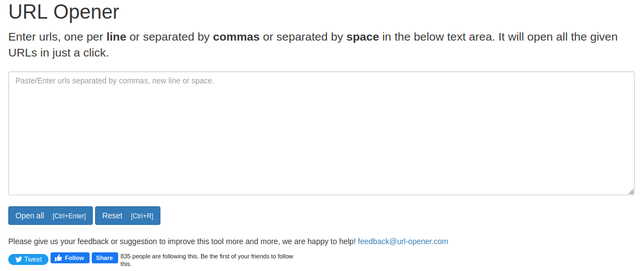Follow the page on Facebook

click(x=70, y=258)
